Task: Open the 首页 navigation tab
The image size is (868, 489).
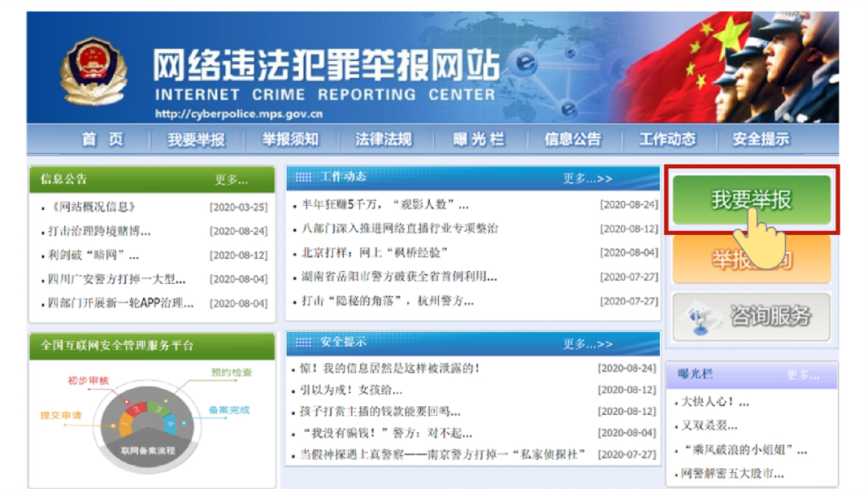Action: coord(103,139)
